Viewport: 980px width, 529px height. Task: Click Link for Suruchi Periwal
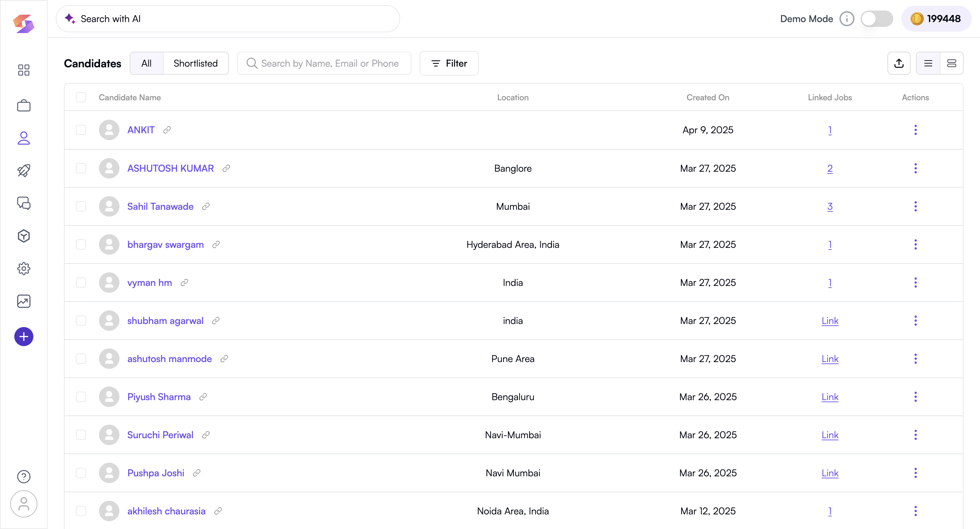tap(830, 435)
